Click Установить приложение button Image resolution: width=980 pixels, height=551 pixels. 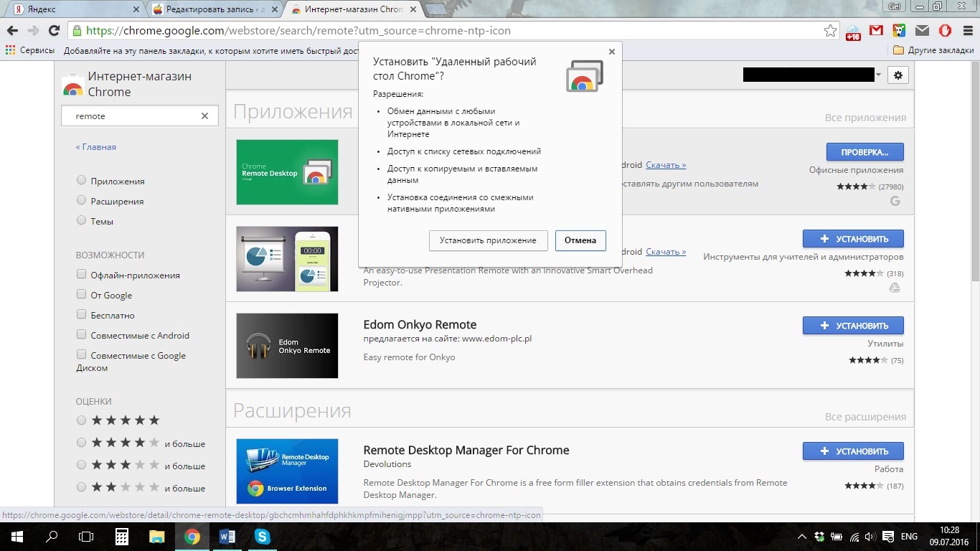click(x=489, y=240)
